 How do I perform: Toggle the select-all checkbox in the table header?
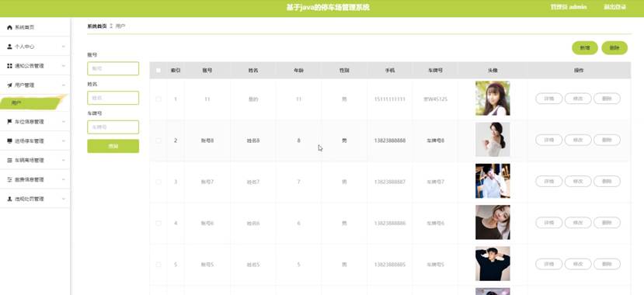[158, 71]
